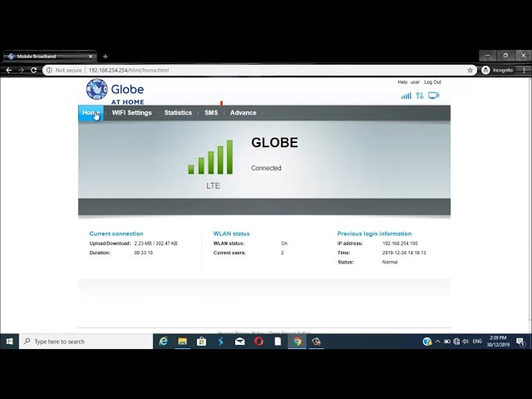Open the blue lightning app in taskbar

(220, 342)
